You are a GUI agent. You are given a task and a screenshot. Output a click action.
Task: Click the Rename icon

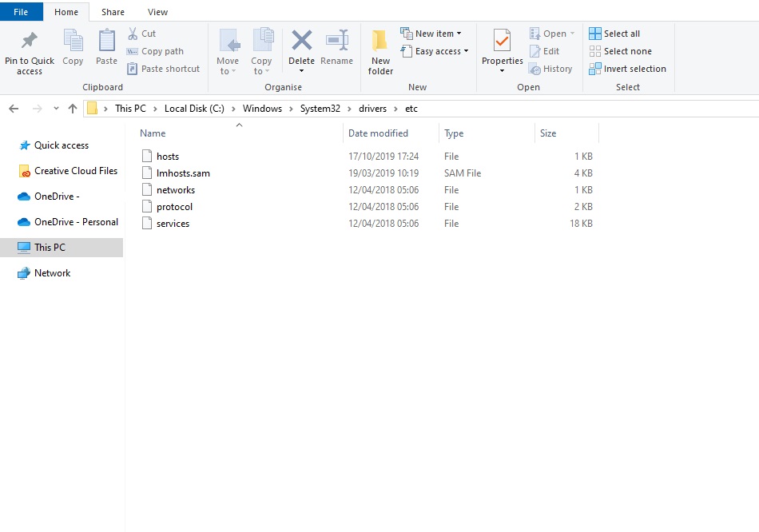pos(337,40)
